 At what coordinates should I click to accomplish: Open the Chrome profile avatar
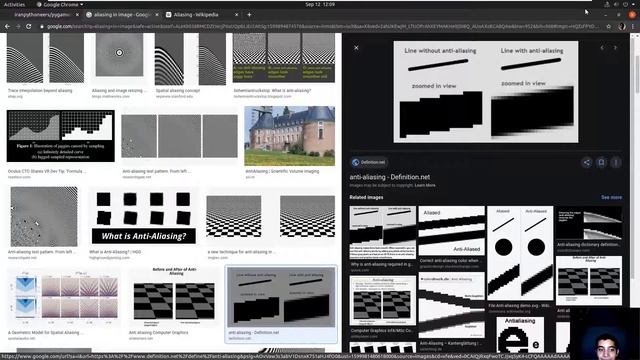click(x=622, y=27)
